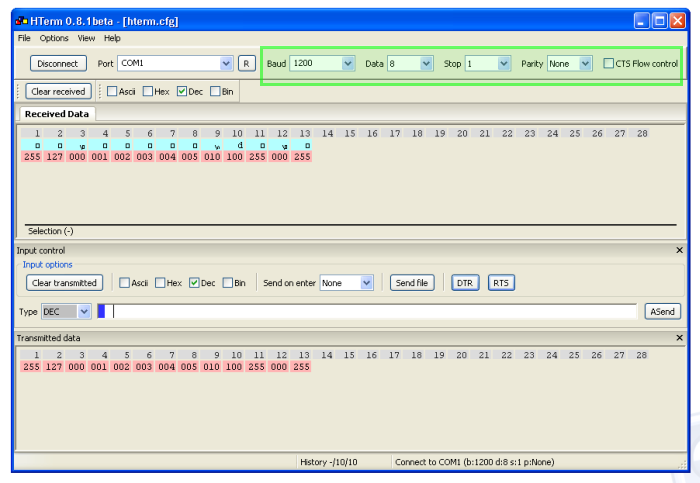The image size is (700, 483).
Task: Click the Send file button
Action: pos(412,283)
